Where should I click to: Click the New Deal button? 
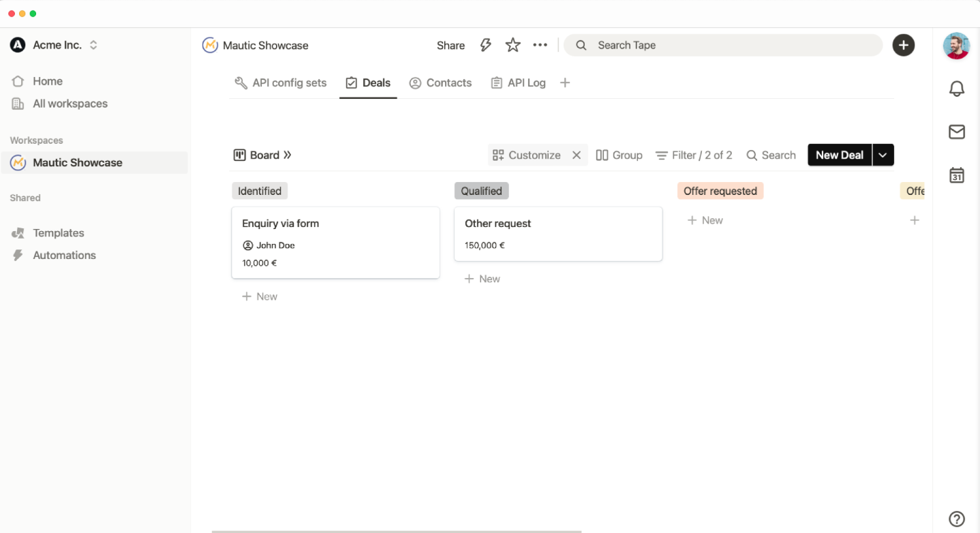click(840, 155)
